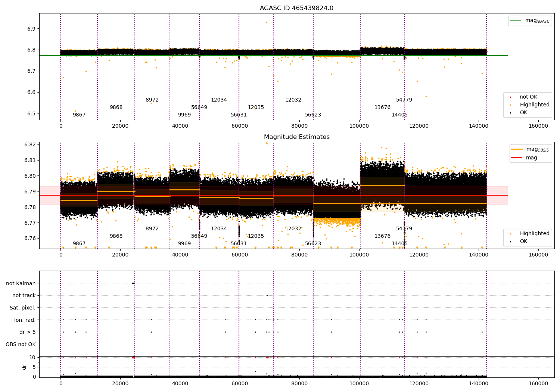Click the "not track" row label
This screenshot has width=560, height=392.
(x=24, y=296)
